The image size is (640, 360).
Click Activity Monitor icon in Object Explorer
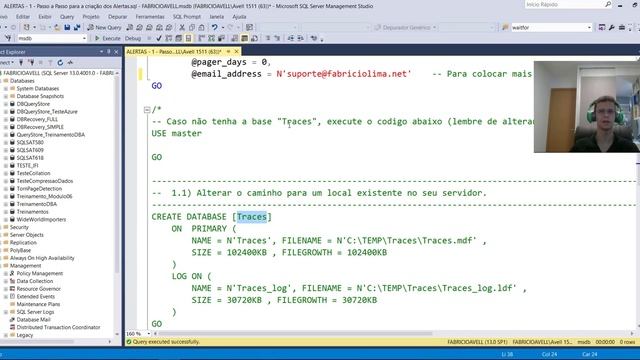[x=70, y=62]
